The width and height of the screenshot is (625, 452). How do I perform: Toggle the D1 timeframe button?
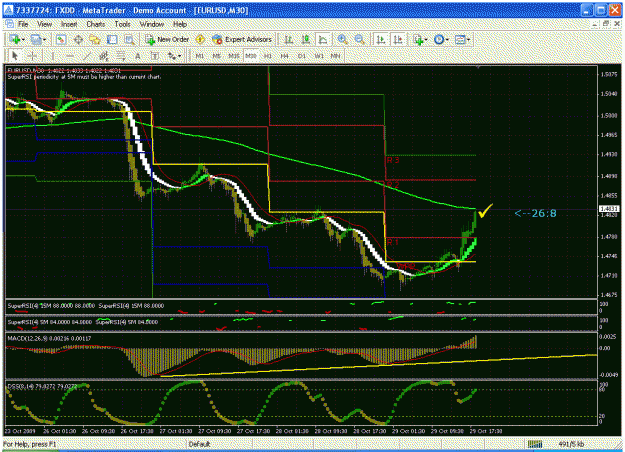click(x=302, y=56)
